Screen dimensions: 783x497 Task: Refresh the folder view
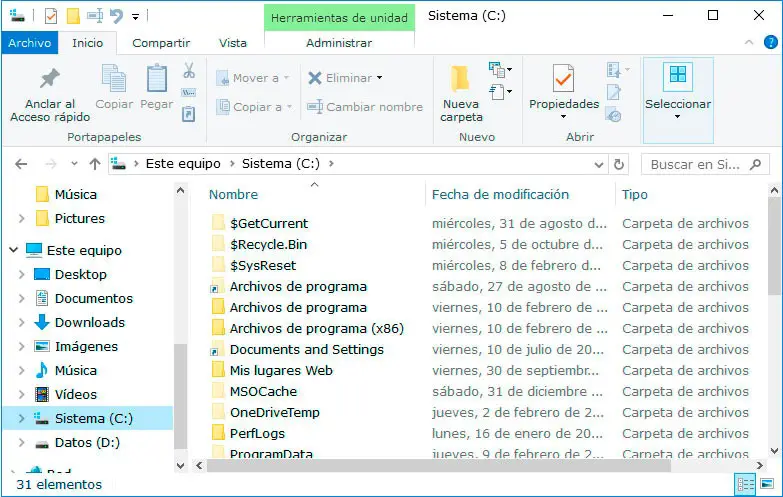click(619, 164)
